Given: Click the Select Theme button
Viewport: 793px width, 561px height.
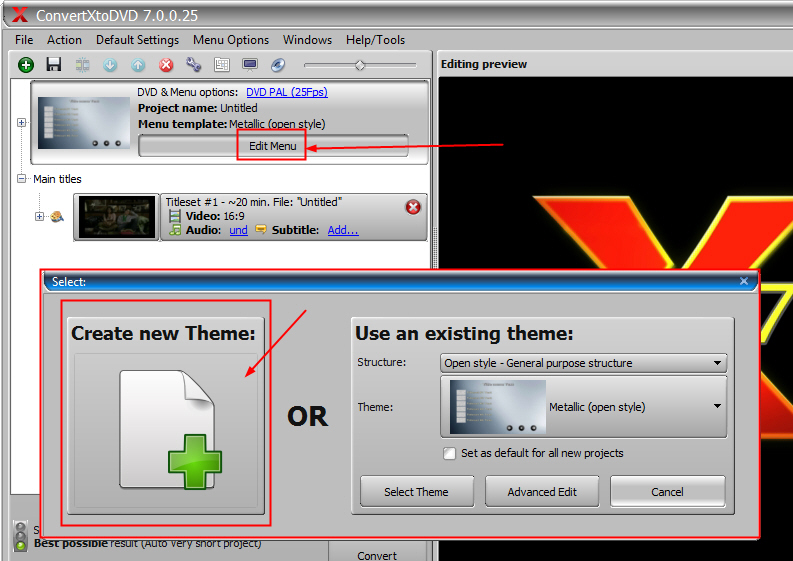Looking at the screenshot, I should (417, 492).
